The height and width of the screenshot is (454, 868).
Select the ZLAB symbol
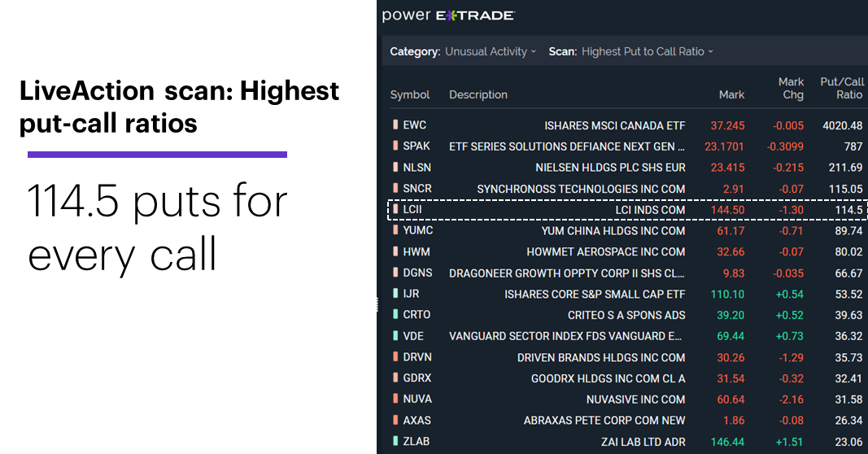point(417,441)
